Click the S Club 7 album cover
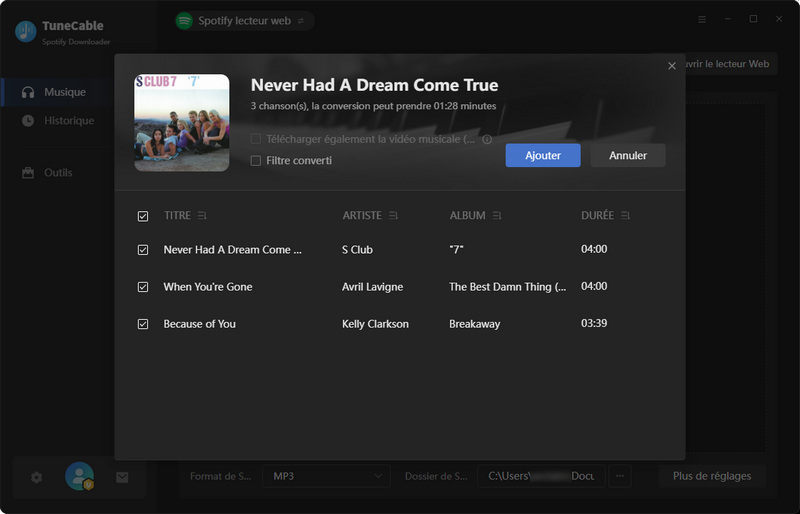 [x=182, y=123]
